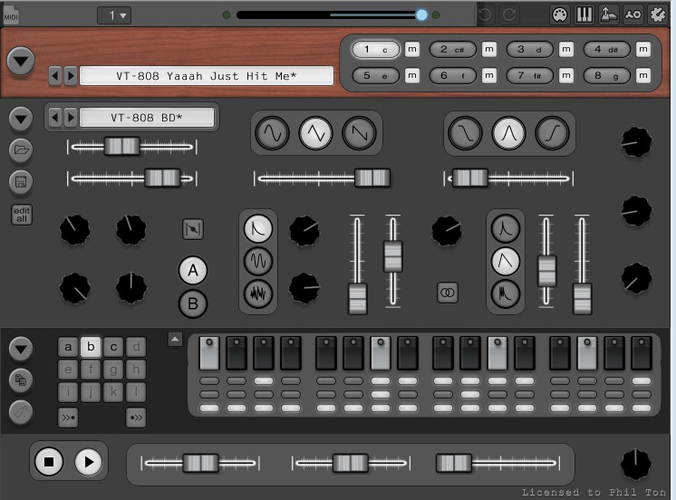Click the 'edit all' button

[x=22, y=215]
